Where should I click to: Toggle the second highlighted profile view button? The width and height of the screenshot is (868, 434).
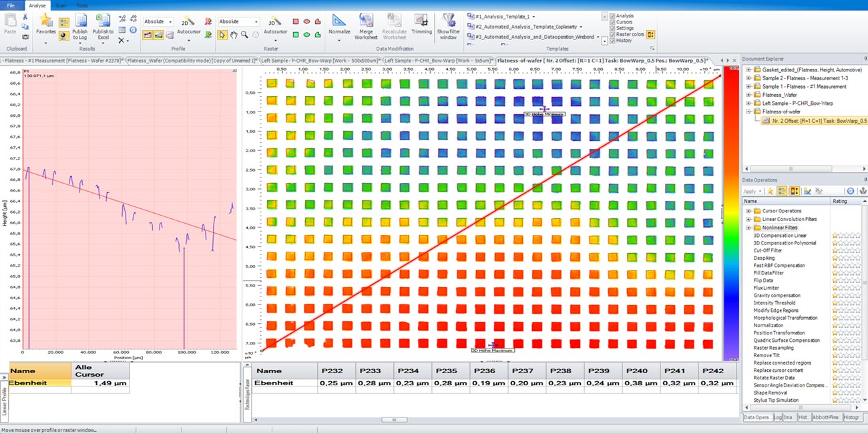click(x=158, y=35)
